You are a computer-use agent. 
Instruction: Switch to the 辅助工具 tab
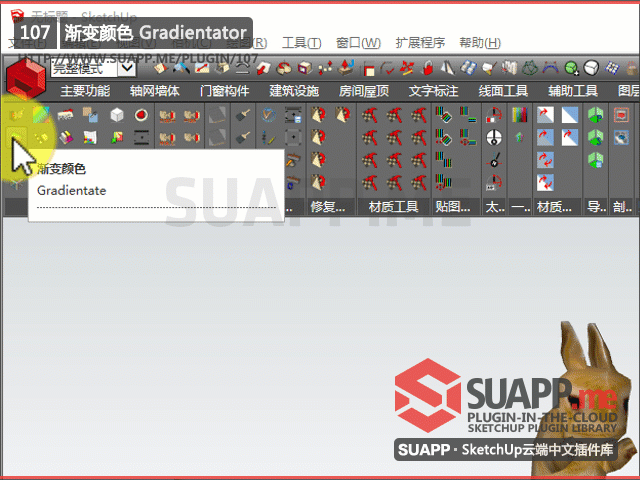pyautogui.click(x=573, y=91)
